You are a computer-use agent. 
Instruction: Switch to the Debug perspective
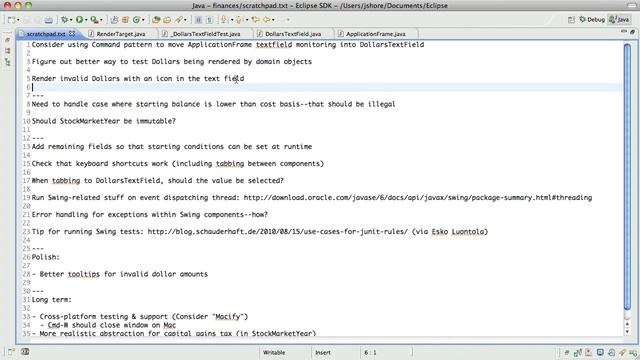coord(592,20)
